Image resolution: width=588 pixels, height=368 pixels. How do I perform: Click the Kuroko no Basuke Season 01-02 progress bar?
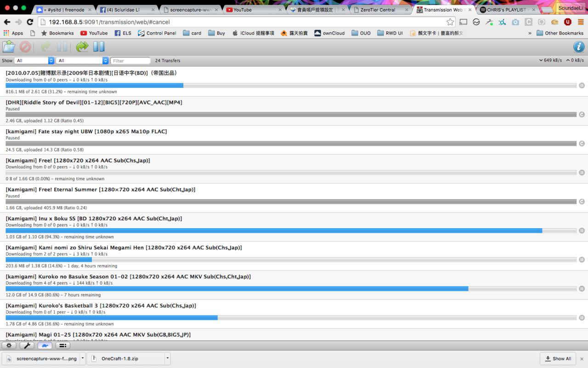point(291,288)
